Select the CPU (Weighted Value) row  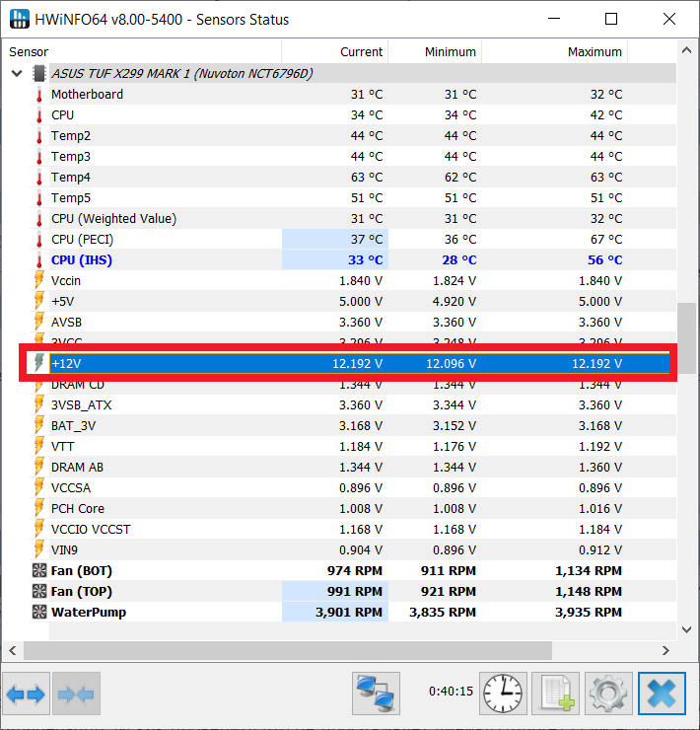[354, 219]
